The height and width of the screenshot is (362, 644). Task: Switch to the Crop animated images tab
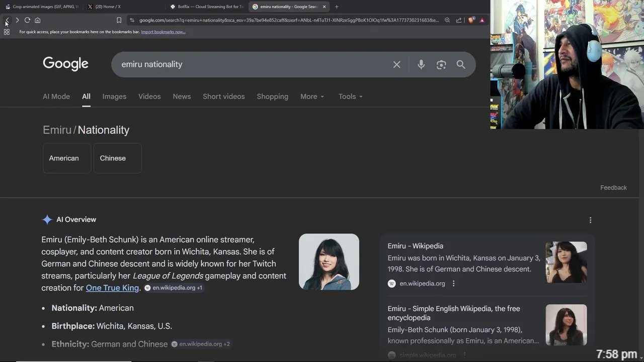pyautogui.click(x=42, y=7)
